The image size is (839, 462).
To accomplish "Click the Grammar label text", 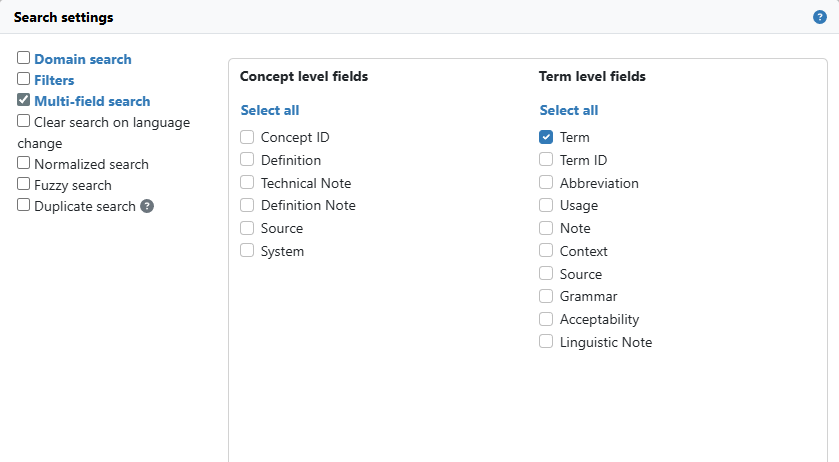I will click(x=589, y=297).
